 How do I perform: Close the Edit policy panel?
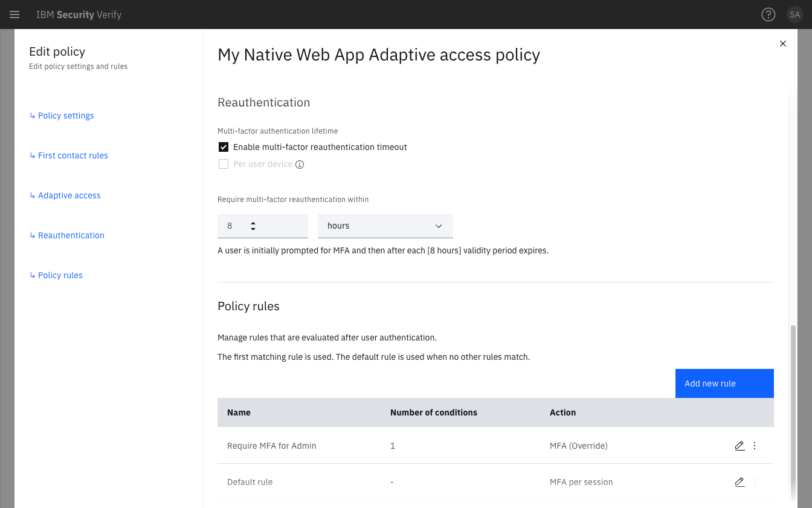tap(783, 44)
